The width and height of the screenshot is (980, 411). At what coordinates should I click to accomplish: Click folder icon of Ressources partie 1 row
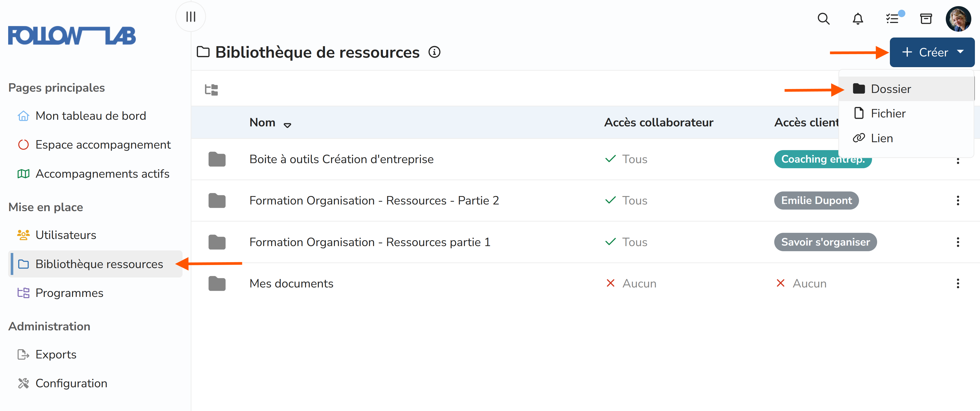pyautogui.click(x=217, y=242)
